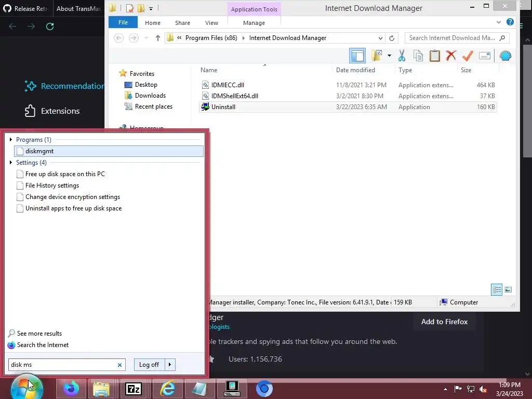Image resolution: width=532 pixels, height=399 pixels.
Task: Toggle the navigation pane layout icon
Action: pyautogui.click(x=357, y=56)
